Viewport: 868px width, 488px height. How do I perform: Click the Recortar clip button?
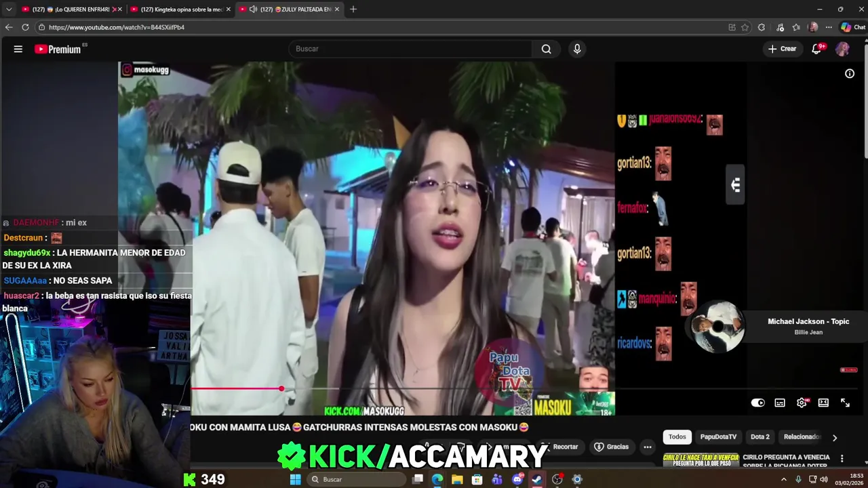[x=560, y=447]
